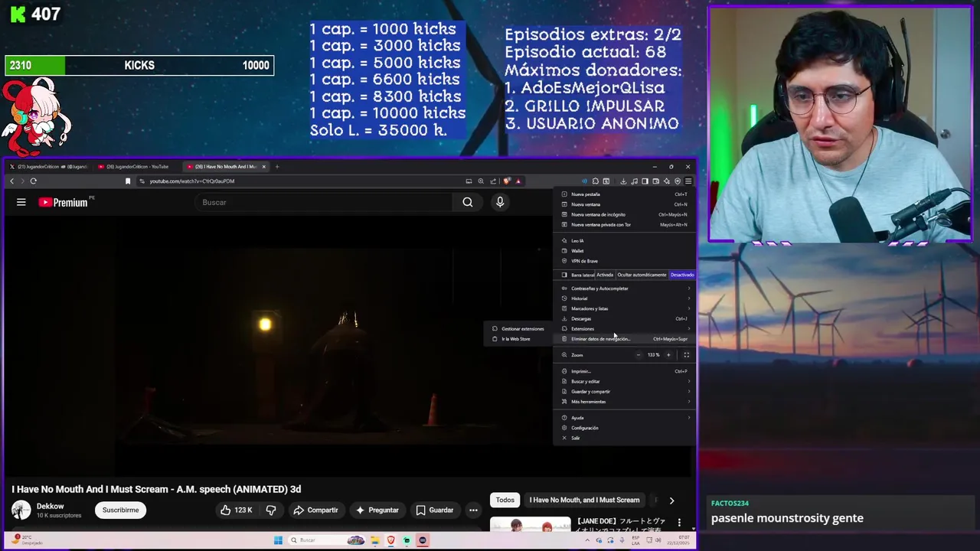Click the address bar URL
The image size is (980, 551).
pyautogui.click(x=192, y=181)
